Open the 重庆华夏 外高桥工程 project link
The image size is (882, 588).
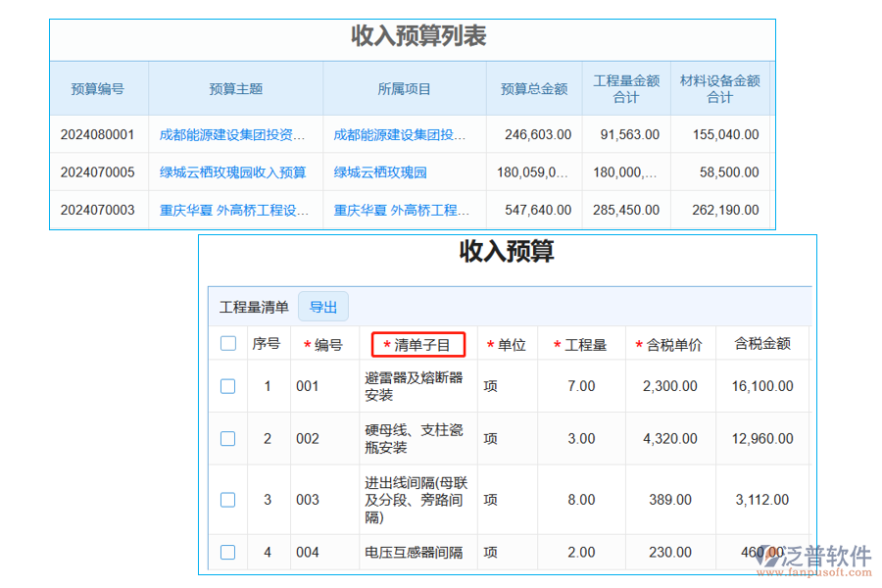pos(403,210)
